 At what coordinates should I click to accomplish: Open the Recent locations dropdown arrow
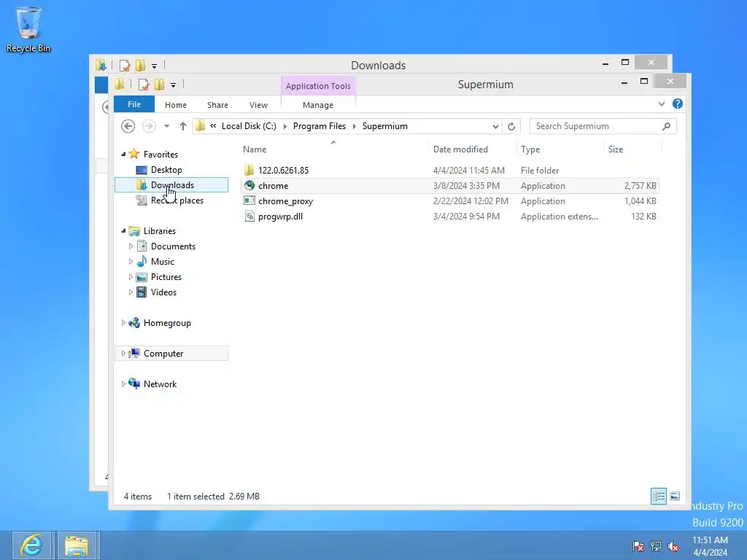167,126
